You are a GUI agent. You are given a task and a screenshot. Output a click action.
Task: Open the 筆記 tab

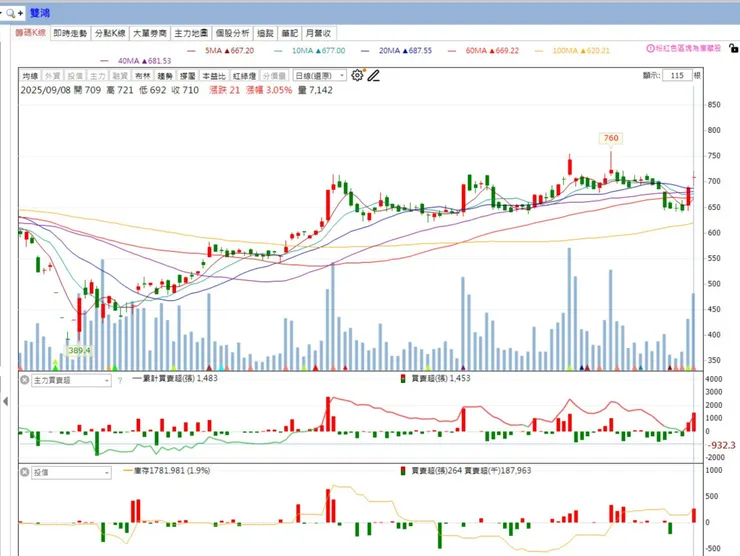(x=289, y=33)
